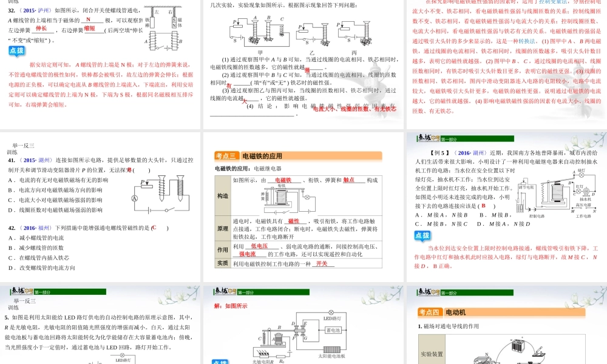Viewport: 607px width, 364px height.
Task: Click the 原理 row header in the relay table
Action: point(223,229)
